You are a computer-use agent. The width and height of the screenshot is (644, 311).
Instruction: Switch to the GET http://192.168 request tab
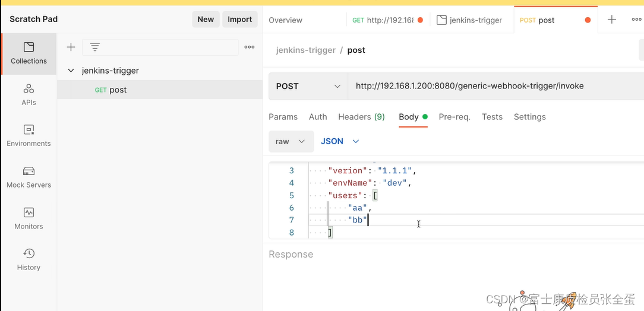coord(388,20)
